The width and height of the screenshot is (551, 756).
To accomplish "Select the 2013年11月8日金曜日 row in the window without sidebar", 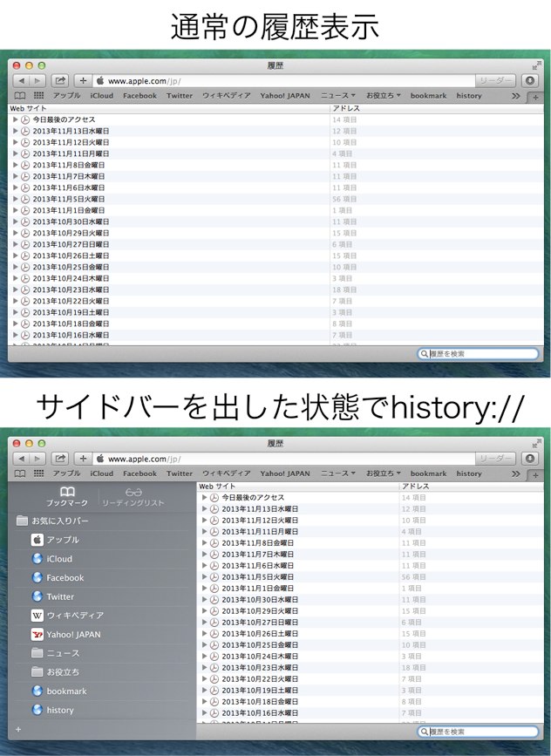I will [275, 165].
